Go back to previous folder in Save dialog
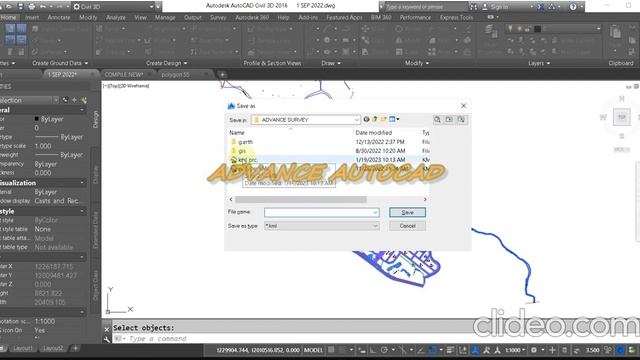 366,120
